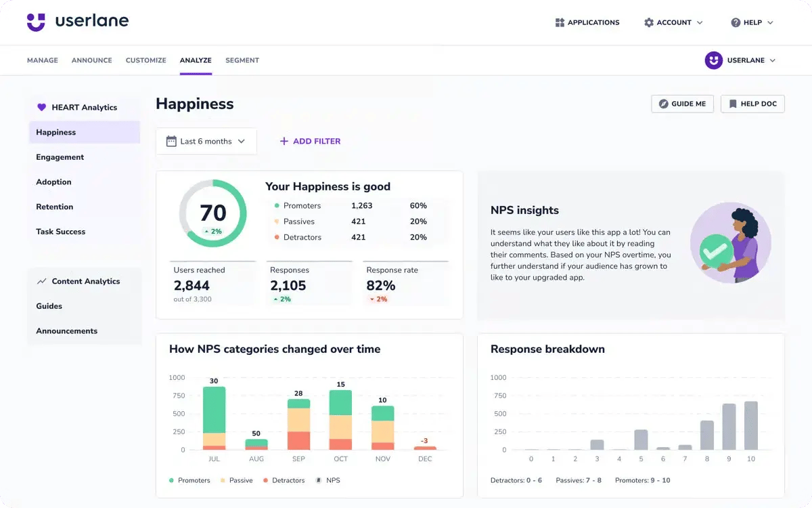812x508 pixels.
Task: Click the Help question mark icon
Action: pyautogui.click(x=736, y=22)
